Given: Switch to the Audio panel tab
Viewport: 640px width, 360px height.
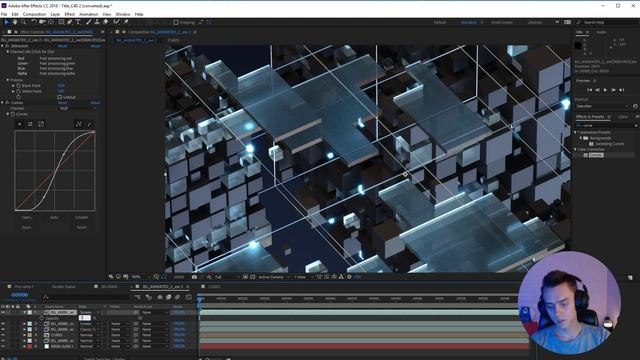Looking at the screenshot, I should coord(601,32).
